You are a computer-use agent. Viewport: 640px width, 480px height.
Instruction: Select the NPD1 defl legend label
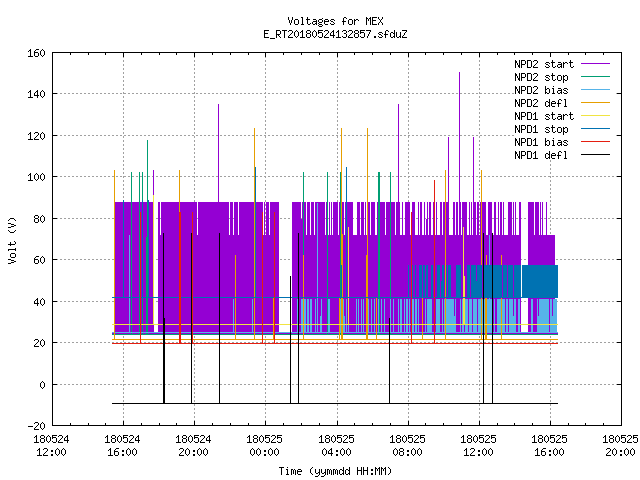(541, 155)
